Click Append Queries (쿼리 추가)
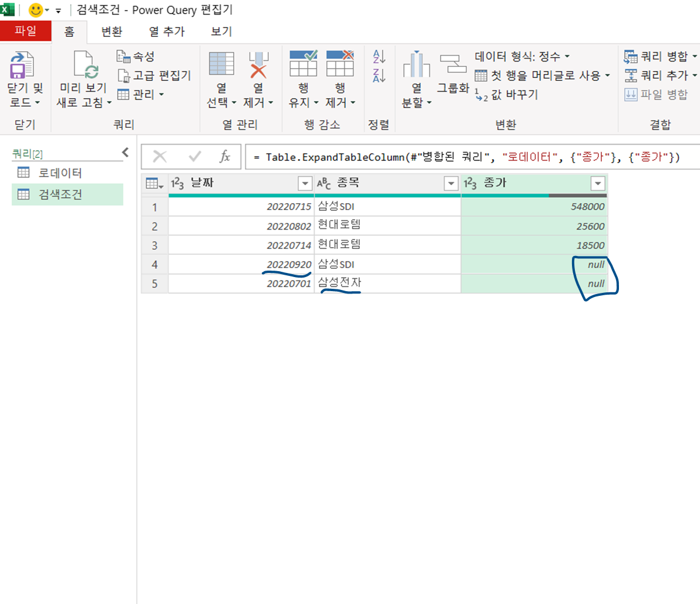 click(x=660, y=75)
